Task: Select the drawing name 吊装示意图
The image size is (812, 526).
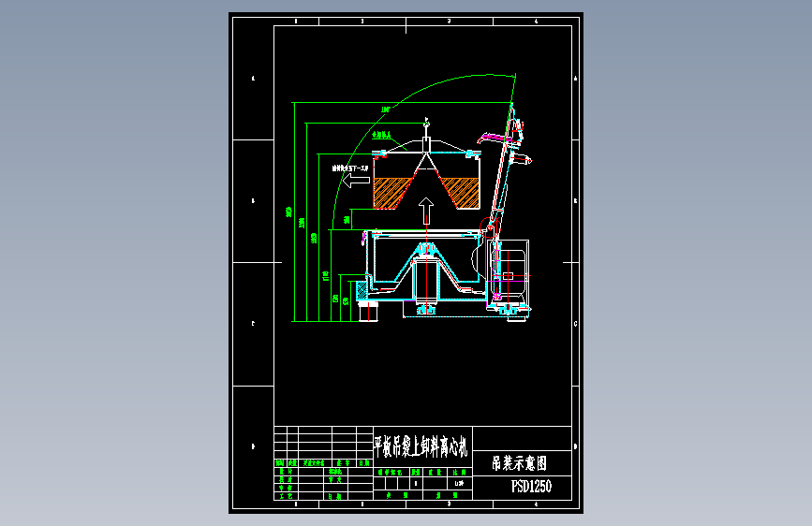Action: point(520,463)
